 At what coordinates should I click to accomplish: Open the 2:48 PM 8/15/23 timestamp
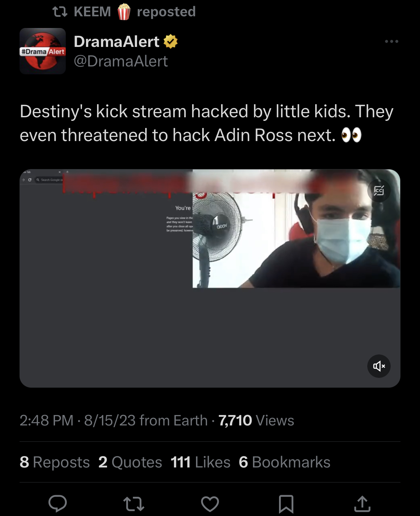coord(77,421)
